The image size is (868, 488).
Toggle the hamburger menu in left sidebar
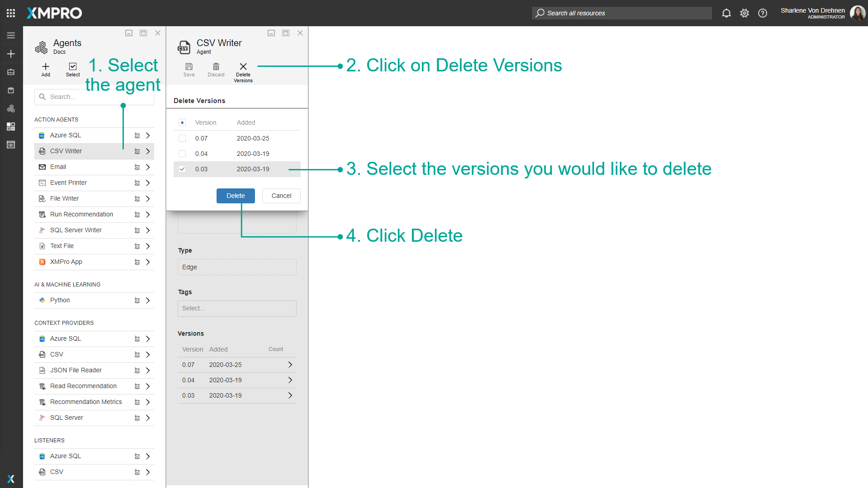point(11,35)
